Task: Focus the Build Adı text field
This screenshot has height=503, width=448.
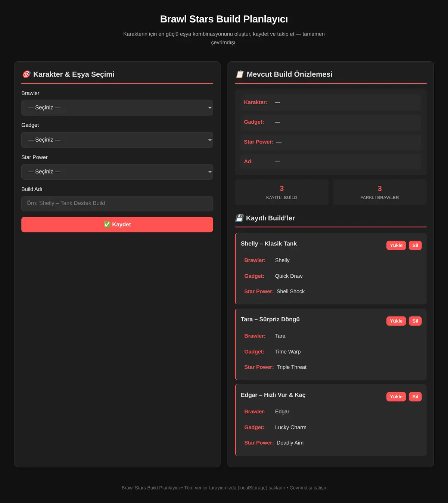Action: pyautogui.click(x=117, y=203)
